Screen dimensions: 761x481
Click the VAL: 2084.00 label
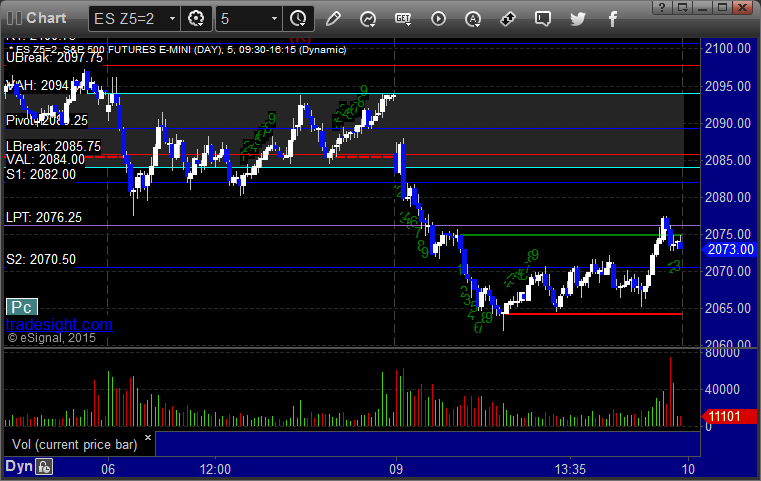pos(45,159)
